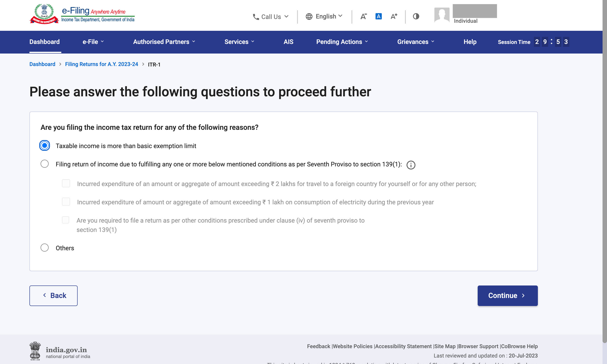This screenshot has width=607, height=364.
Task: Click the e-Filing Income Tax Department logo
Action: click(82, 14)
